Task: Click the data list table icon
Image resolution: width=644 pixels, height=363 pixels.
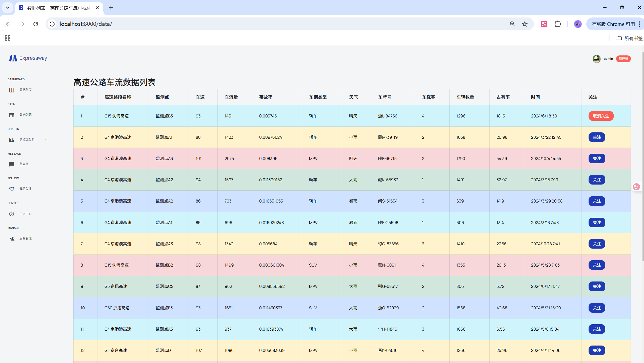Action: tap(12, 115)
